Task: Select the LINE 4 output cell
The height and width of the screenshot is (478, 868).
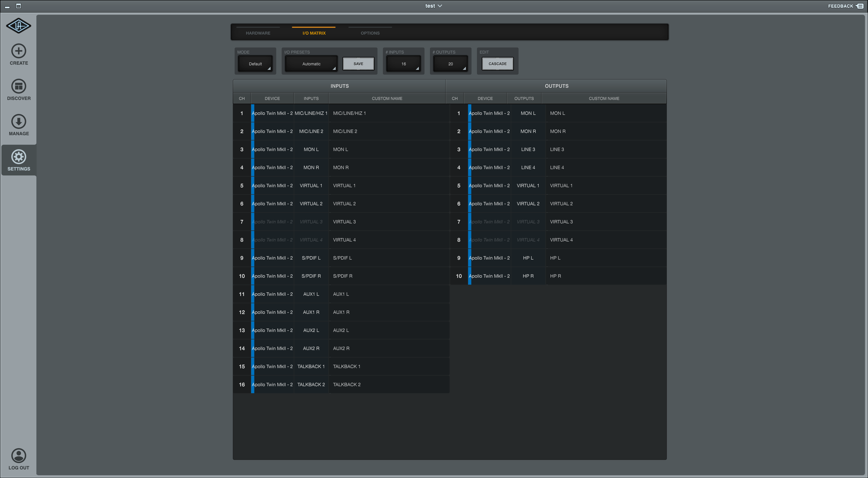Action: 528,168
